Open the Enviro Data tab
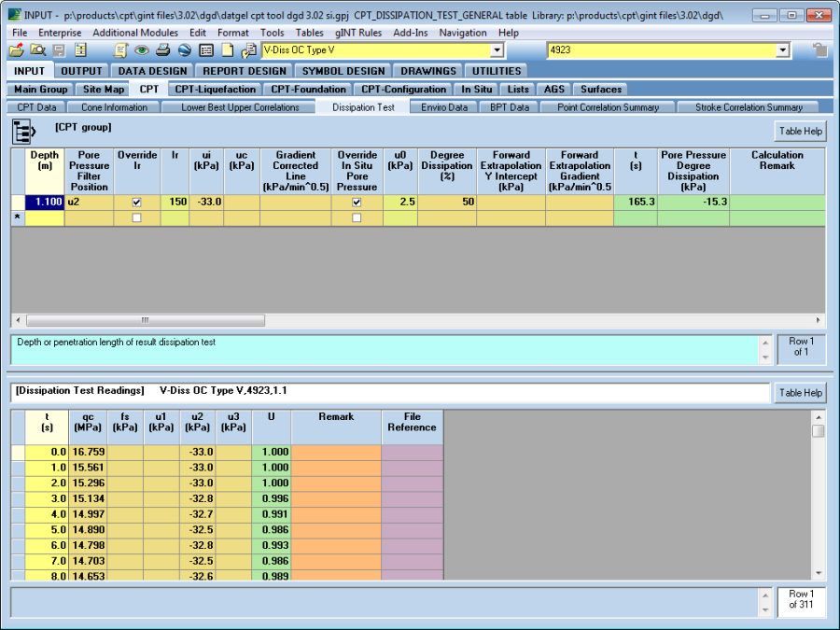Screen dimensions: 840x630 click(x=444, y=107)
